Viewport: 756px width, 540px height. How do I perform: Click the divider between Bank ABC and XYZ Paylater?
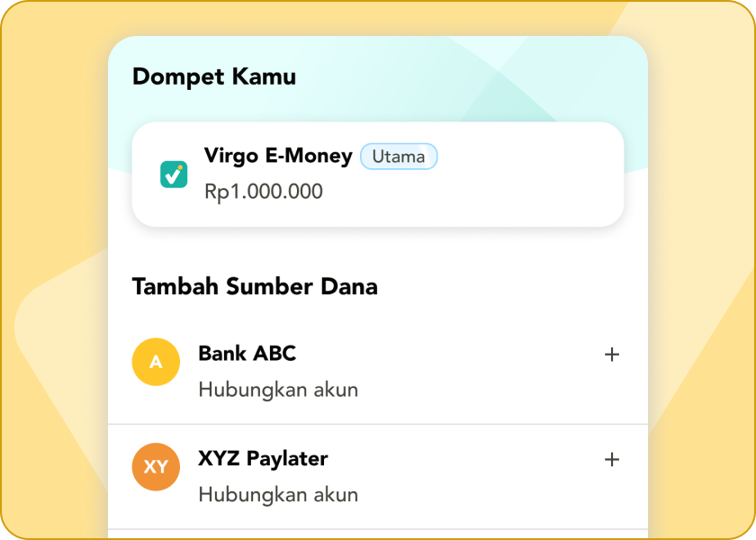(x=378, y=424)
